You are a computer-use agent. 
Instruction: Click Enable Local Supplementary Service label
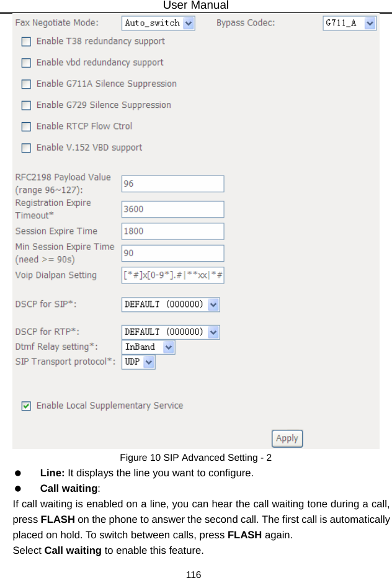[109, 406]
